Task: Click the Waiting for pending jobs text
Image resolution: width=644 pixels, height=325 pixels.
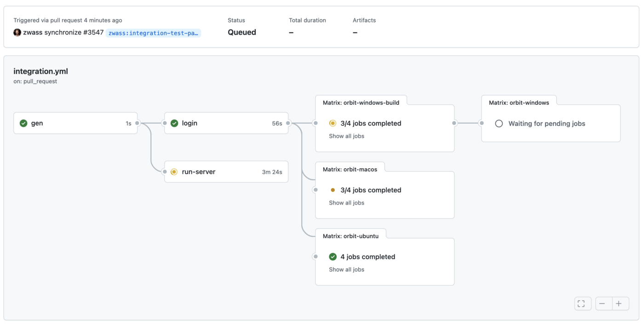Action: tap(546, 124)
